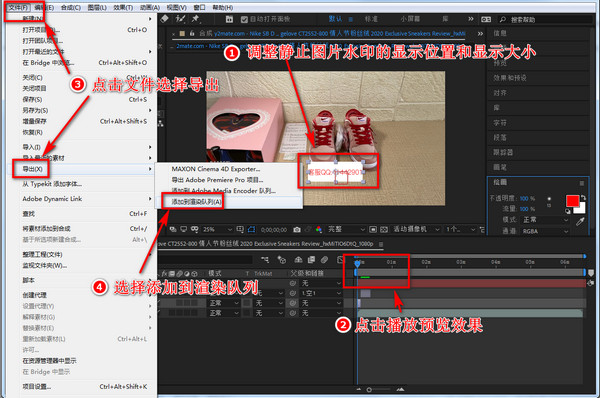Select the eyedropper in paint panel
This screenshot has height=398, width=600.
pyautogui.click(x=580, y=221)
